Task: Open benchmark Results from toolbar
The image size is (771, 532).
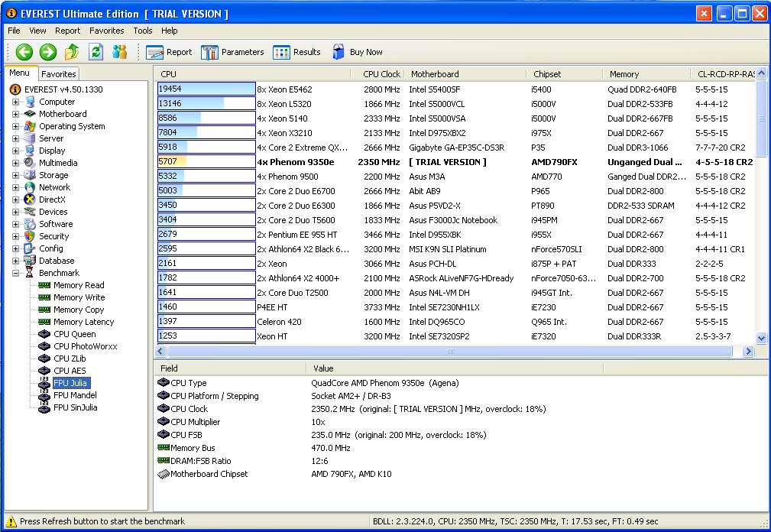Action: click(x=296, y=52)
